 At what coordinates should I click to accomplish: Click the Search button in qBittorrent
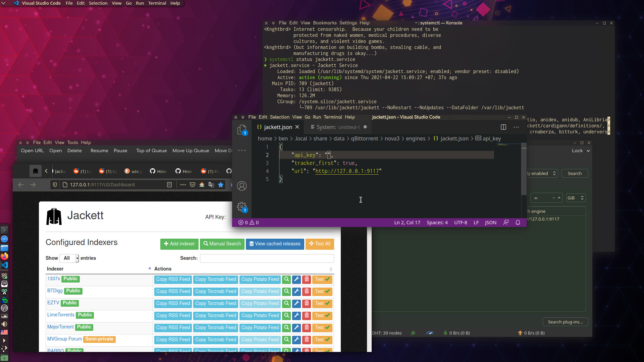(x=575, y=173)
